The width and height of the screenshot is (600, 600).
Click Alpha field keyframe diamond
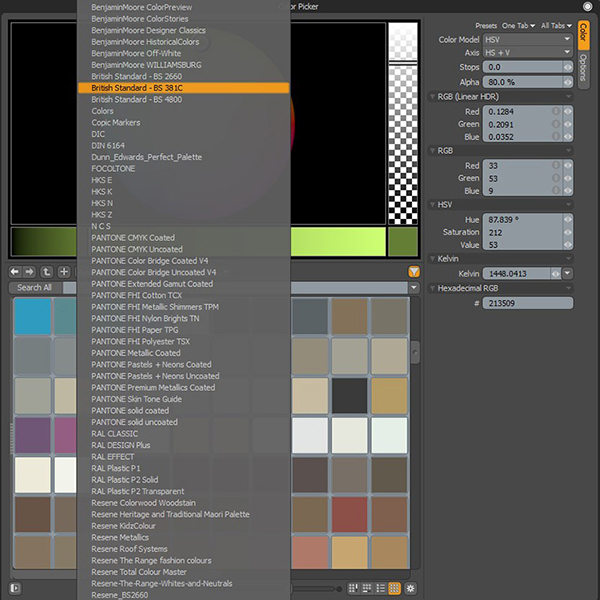567,82
